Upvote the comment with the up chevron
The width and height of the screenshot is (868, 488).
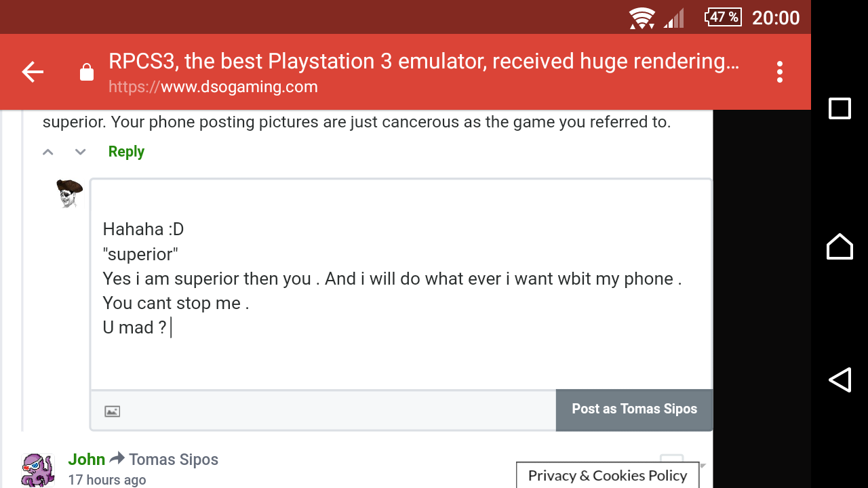pyautogui.click(x=48, y=152)
